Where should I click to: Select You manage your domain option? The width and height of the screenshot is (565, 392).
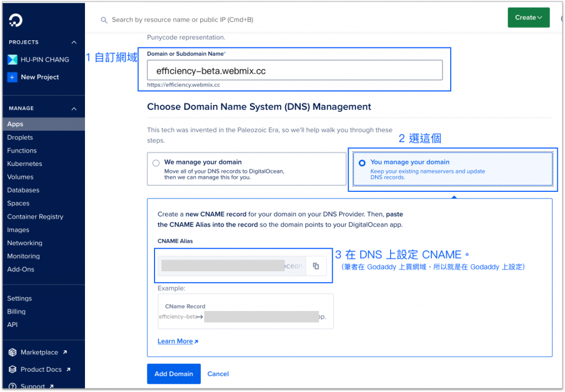coord(452,169)
